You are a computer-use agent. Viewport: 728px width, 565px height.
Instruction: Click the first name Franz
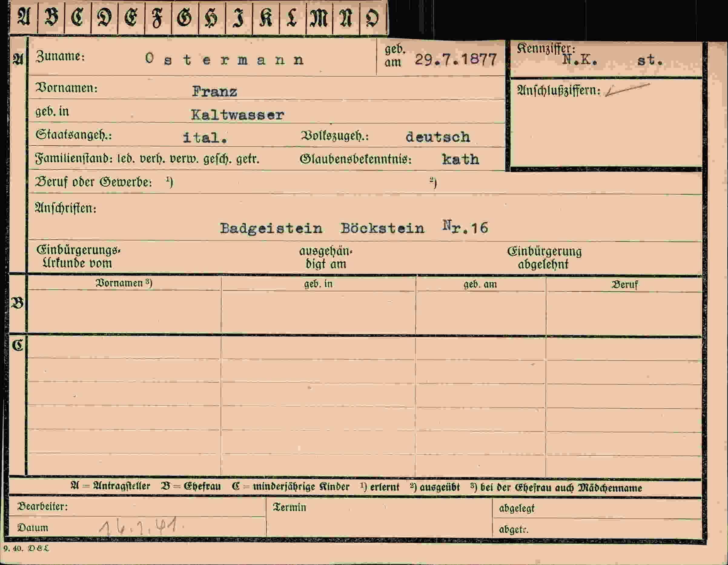click(x=214, y=91)
